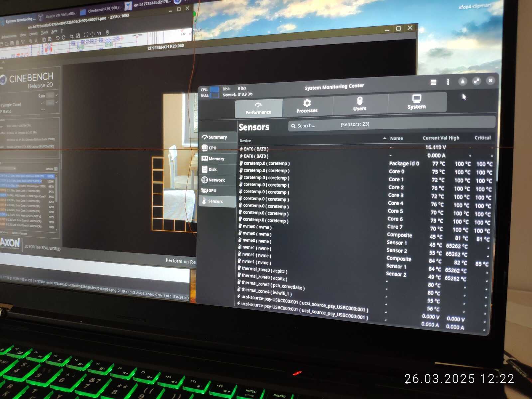This screenshot has width=532, height=399.
Task: Rotate image counterclockwise in the image viewer
Action: coord(58,38)
